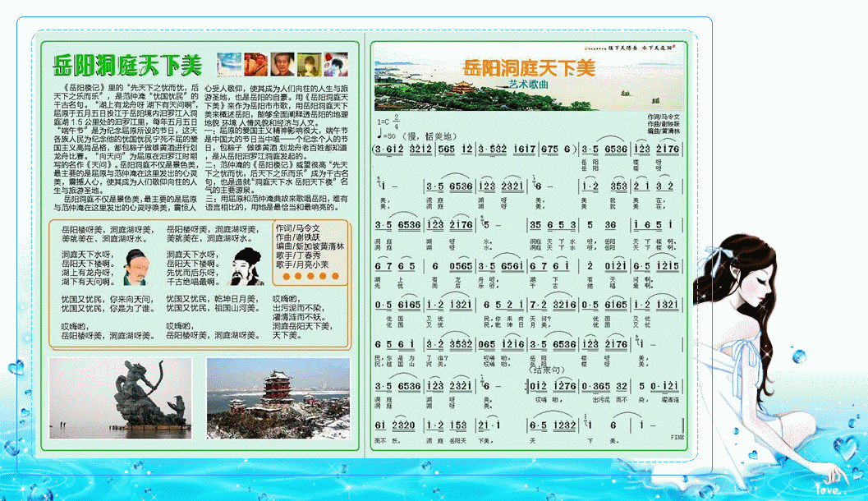Open the blue lake scenery thumbnail beside the title

[229, 64]
